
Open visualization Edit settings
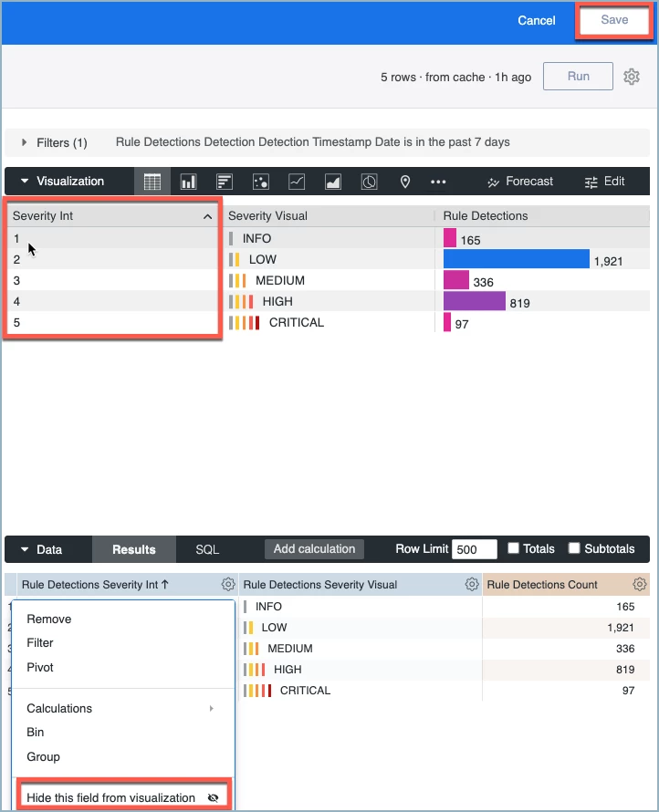point(604,182)
